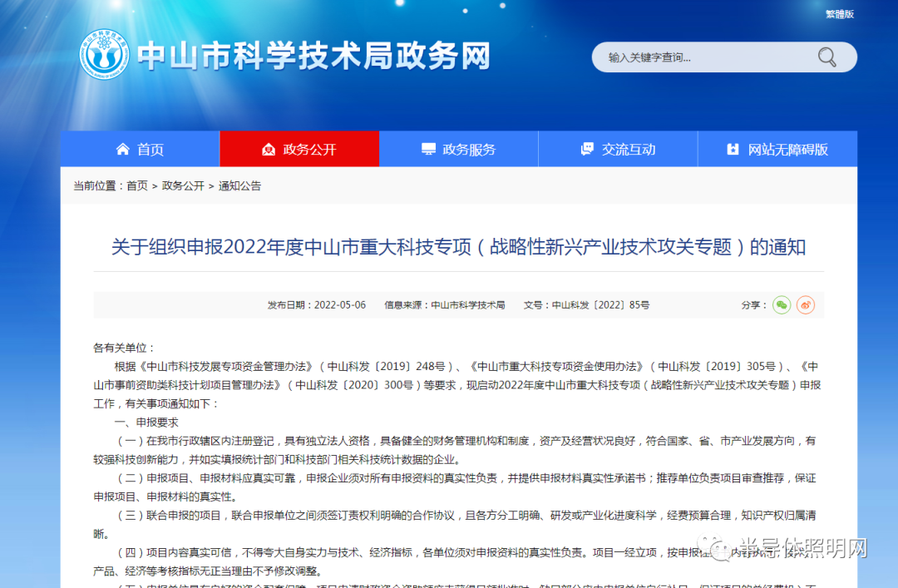
Task: Share article via WeChat icon
Action: [781, 305]
